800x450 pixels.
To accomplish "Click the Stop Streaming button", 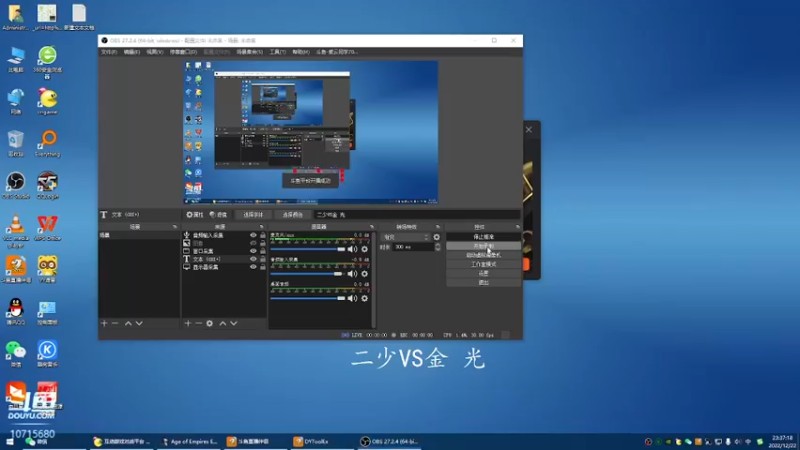I will coord(484,237).
